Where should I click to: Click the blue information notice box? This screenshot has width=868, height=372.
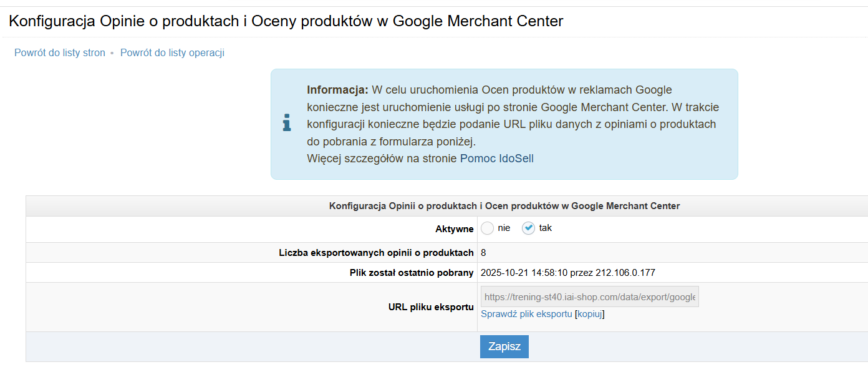click(x=504, y=124)
